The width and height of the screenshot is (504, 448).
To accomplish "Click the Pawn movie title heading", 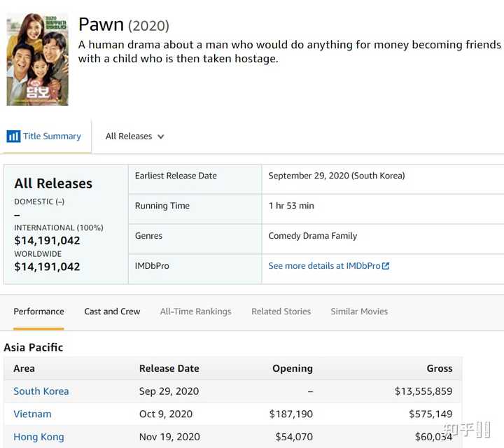I will click(101, 24).
